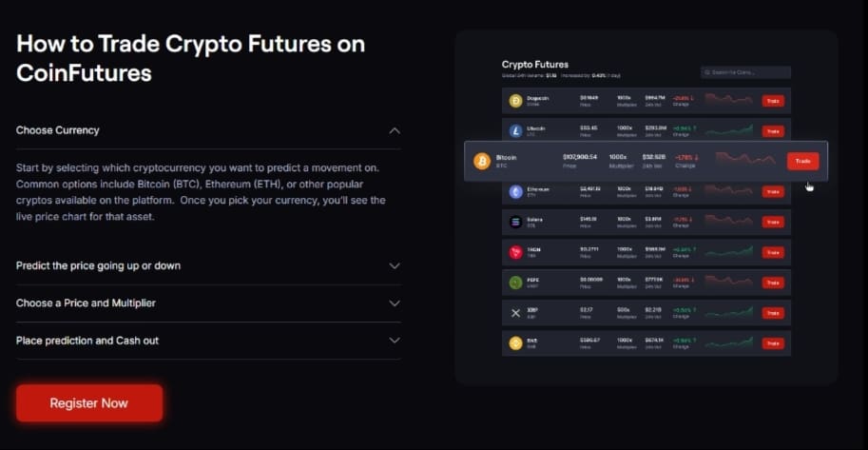Click the Choose Currency section heading
The width and height of the screenshot is (868, 450).
58,130
